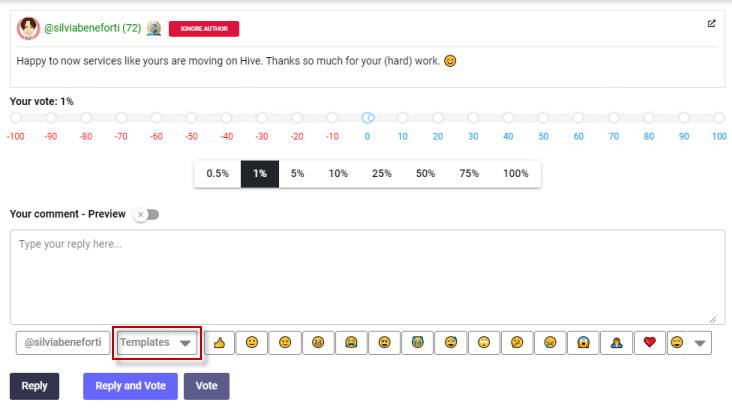Expand more emojis dropdown arrow
The width and height of the screenshot is (732, 411).
(x=700, y=343)
